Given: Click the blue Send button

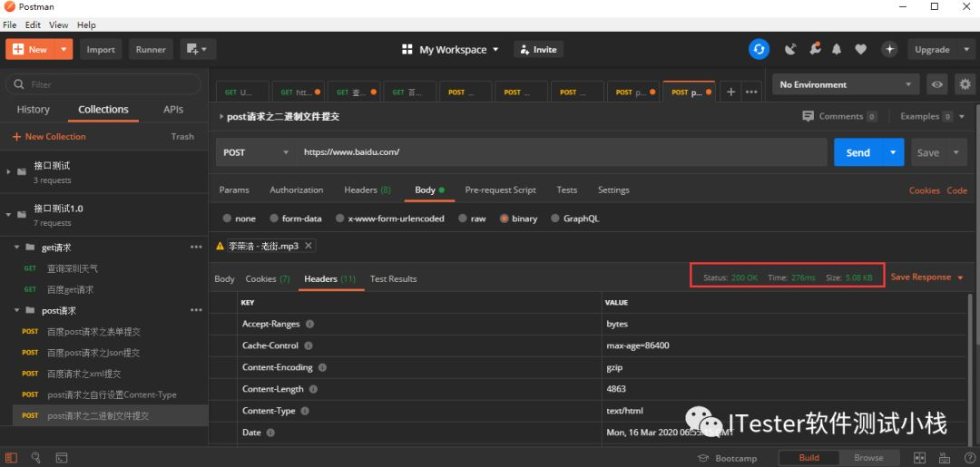Looking at the screenshot, I should click(x=857, y=152).
